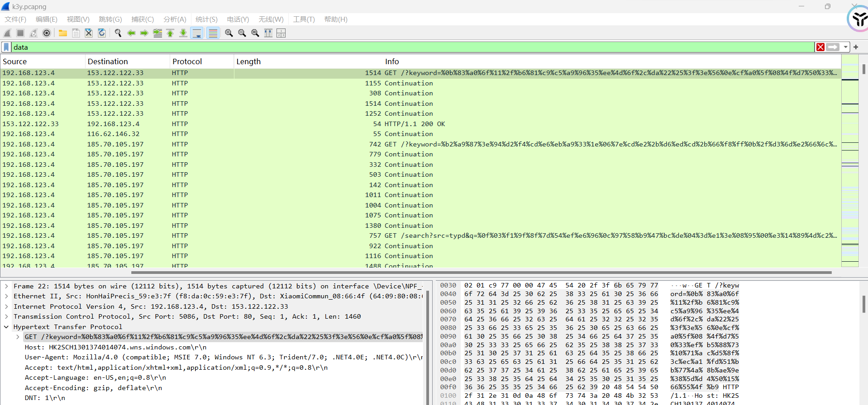Click the zoom in icon

pyautogui.click(x=229, y=33)
